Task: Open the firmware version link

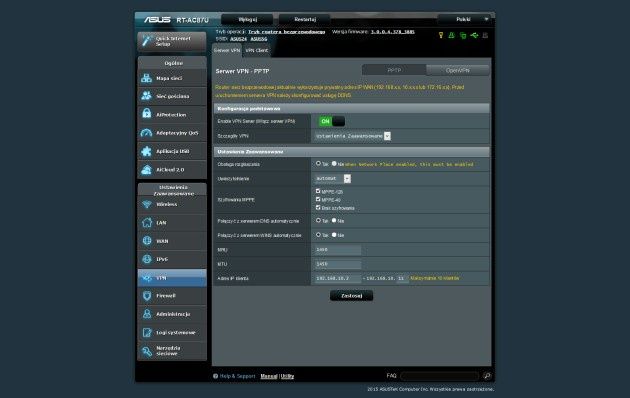Action: click(x=392, y=32)
